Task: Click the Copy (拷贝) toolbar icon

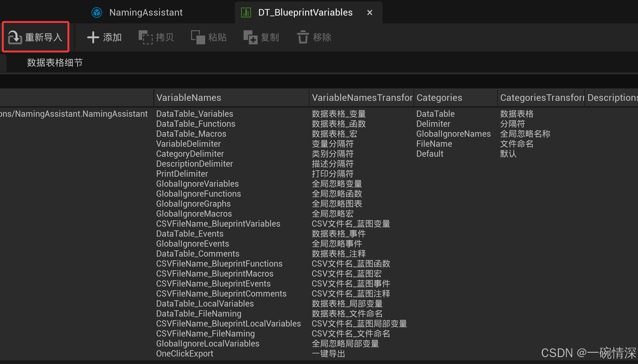Action: point(146,37)
